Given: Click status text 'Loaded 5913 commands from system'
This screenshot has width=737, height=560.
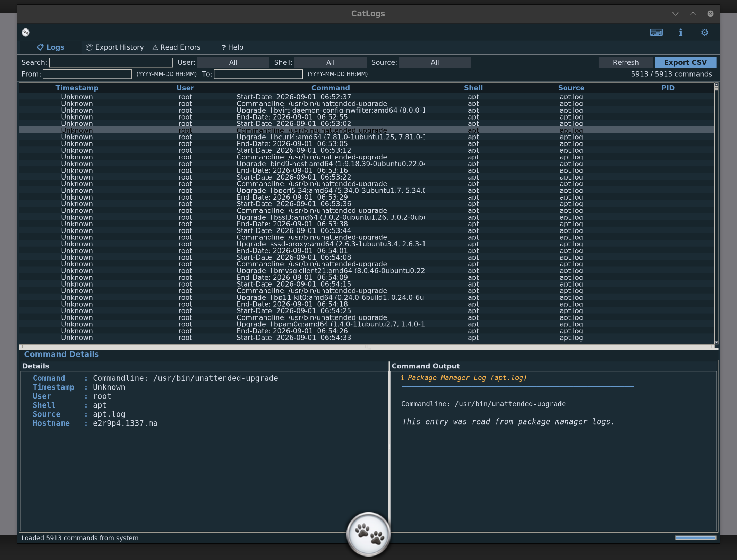Looking at the screenshot, I should click(80, 538).
